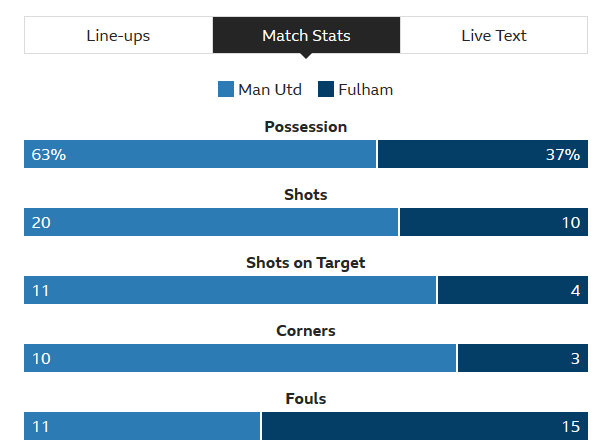Click the Shots on Target heading

tap(306, 263)
